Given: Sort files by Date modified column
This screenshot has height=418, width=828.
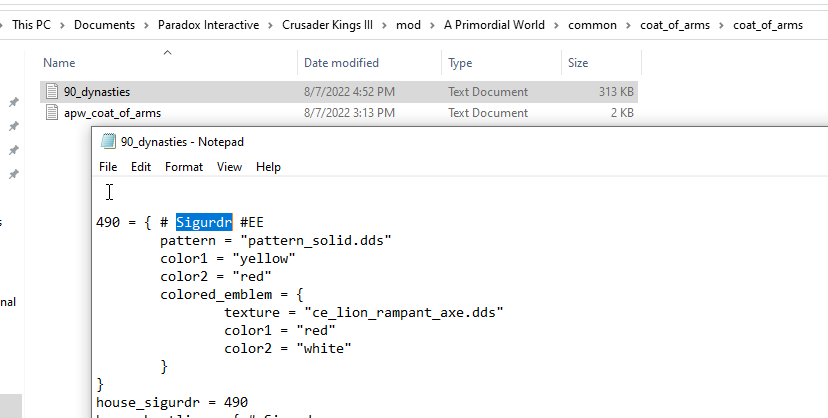Looking at the screenshot, I should pyautogui.click(x=341, y=63).
